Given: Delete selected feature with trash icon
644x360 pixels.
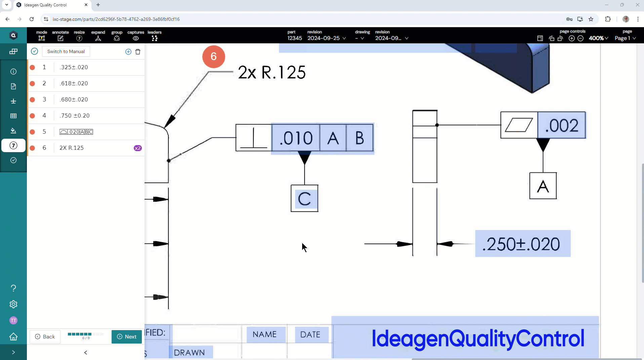Looking at the screenshot, I should pyautogui.click(x=138, y=52).
